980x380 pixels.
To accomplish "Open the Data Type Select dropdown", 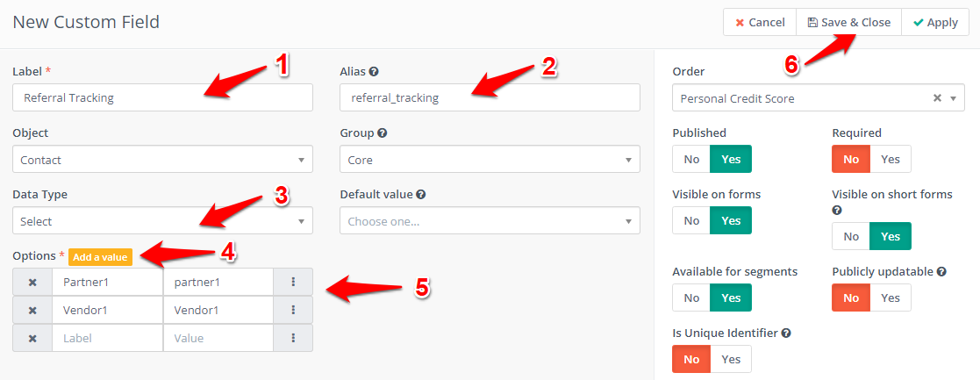I will 162,221.
